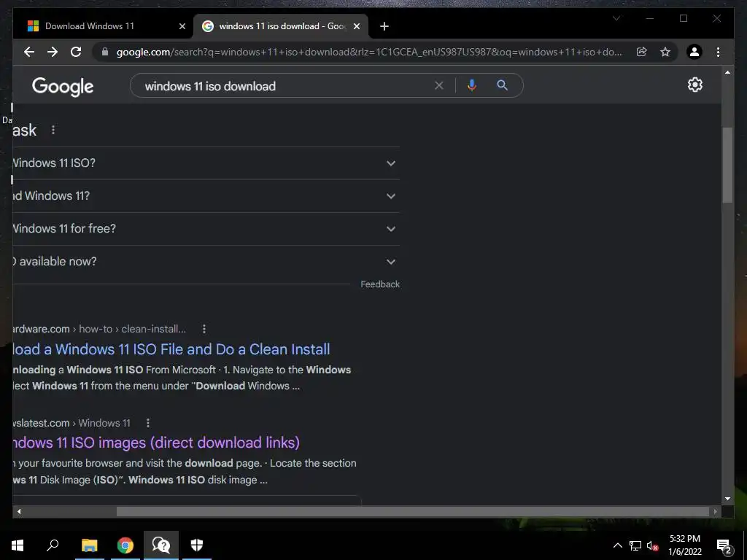Submit search with magnifier icon
Screen dimensions: 747x560
(x=502, y=85)
